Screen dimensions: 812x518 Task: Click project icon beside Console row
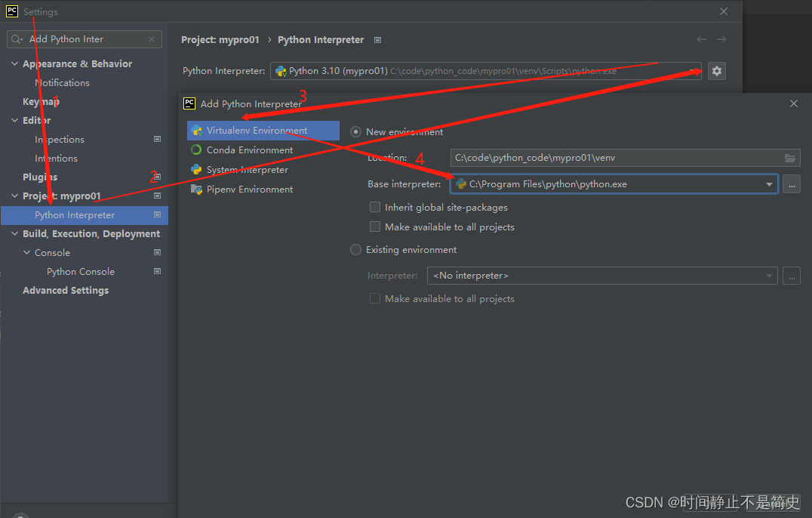tap(158, 252)
